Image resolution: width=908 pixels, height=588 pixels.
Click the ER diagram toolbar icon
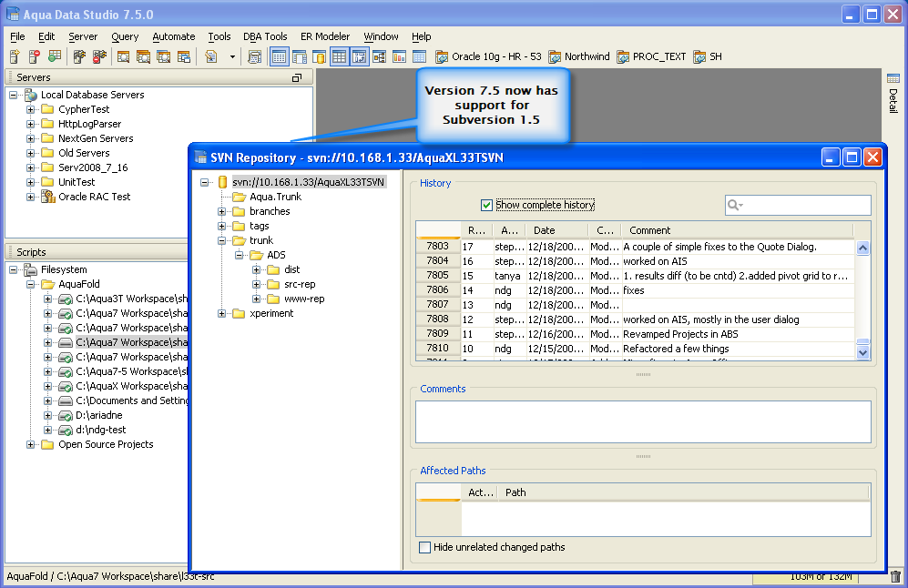(379, 56)
